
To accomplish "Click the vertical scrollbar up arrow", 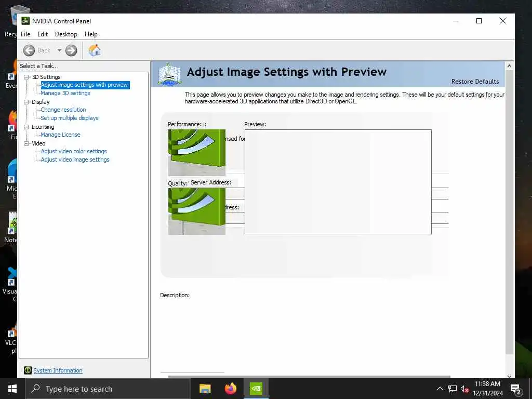I will pos(509,66).
